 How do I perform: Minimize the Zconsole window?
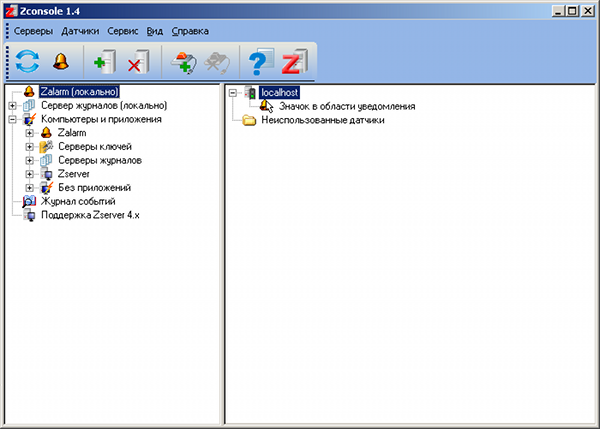pyautogui.click(x=559, y=11)
